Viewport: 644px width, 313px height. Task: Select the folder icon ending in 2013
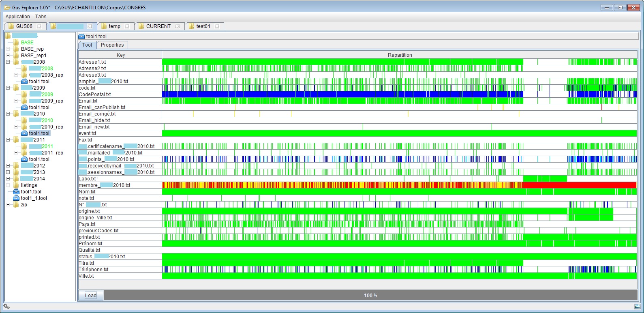[x=16, y=172]
